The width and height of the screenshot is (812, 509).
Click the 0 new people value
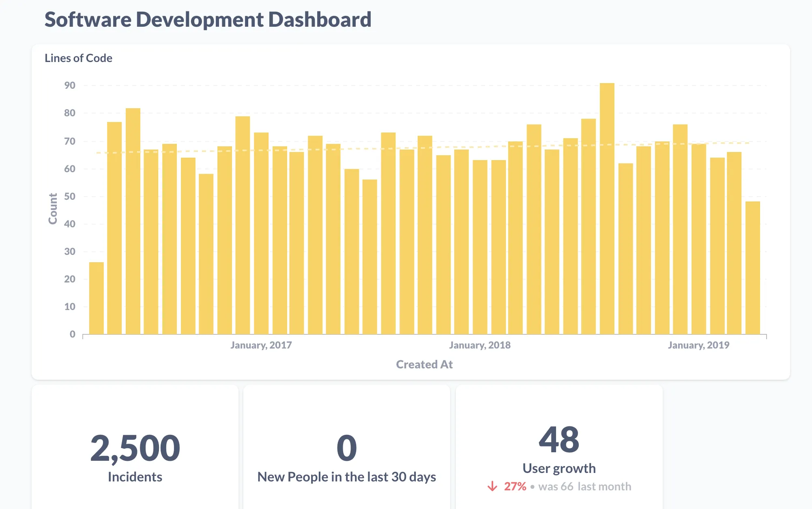[x=347, y=448]
